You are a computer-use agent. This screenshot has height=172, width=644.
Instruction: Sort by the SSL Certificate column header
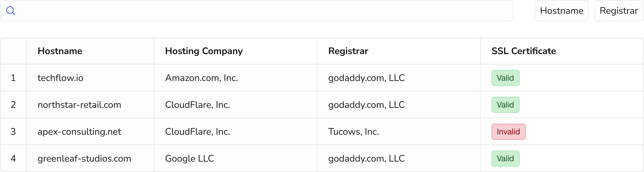523,51
